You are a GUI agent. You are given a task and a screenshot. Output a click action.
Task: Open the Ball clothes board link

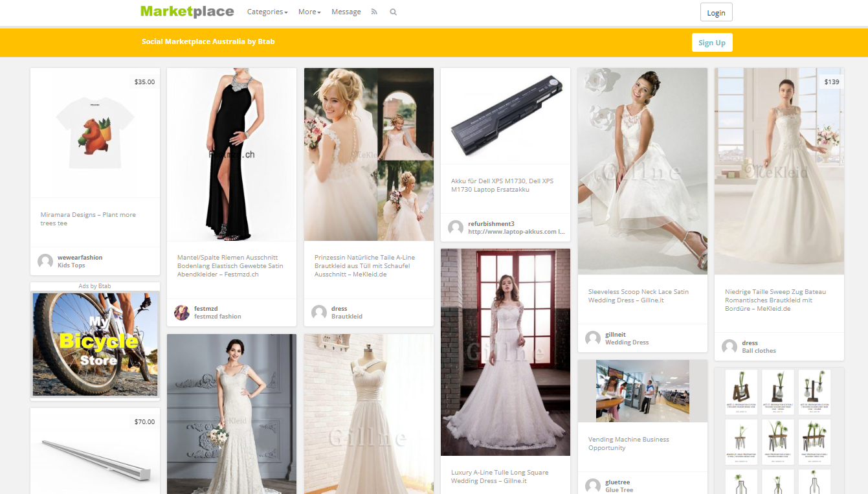pos(759,351)
